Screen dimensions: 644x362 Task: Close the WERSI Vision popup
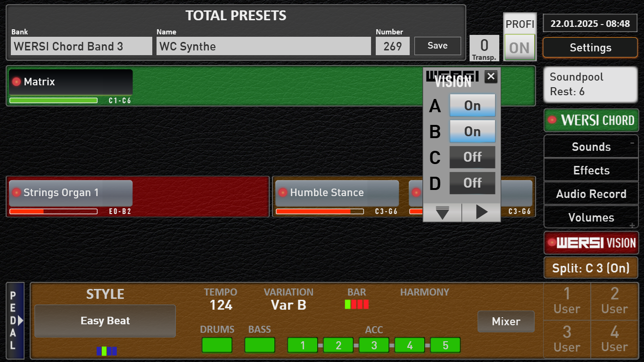point(491,76)
